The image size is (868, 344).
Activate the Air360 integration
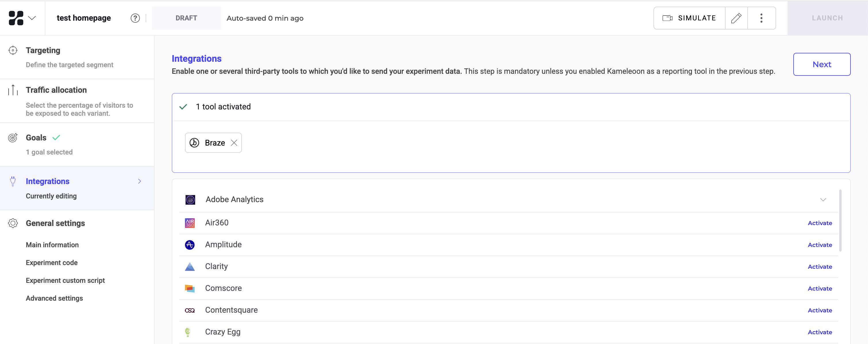coord(819,223)
